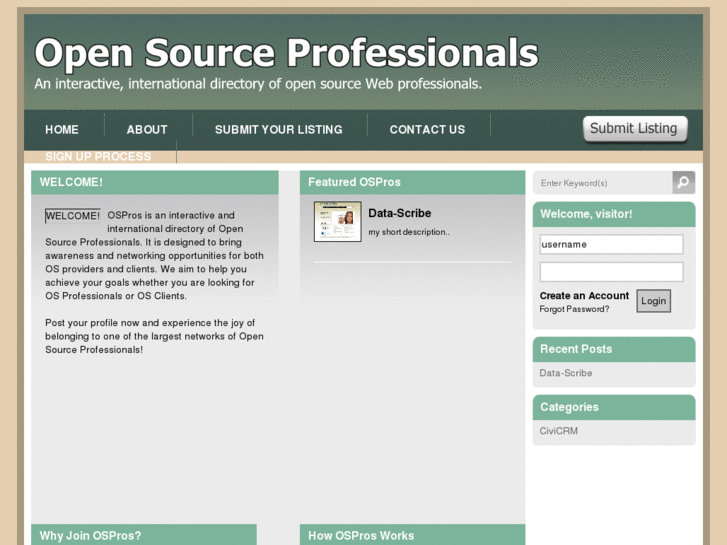727x545 pixels.
Task: Click the site tagline about Web professionals
Action: coord(258,84)
